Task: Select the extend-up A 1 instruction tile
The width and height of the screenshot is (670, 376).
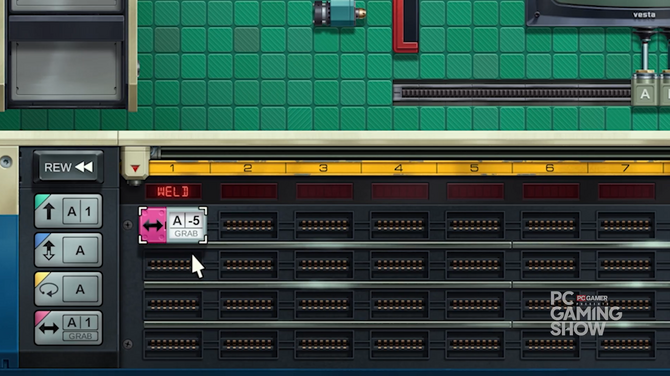Action: pyautogui.click(x=68, y=211)
